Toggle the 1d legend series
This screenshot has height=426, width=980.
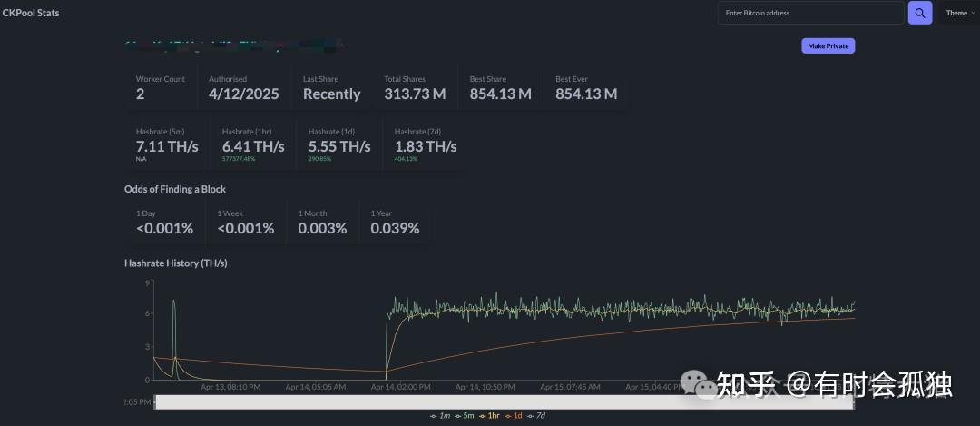point(514,415)
